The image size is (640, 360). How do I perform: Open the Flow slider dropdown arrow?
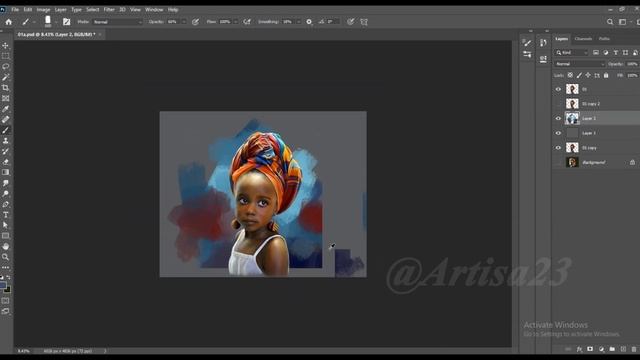pyautogui.click(x=236, y=22)
